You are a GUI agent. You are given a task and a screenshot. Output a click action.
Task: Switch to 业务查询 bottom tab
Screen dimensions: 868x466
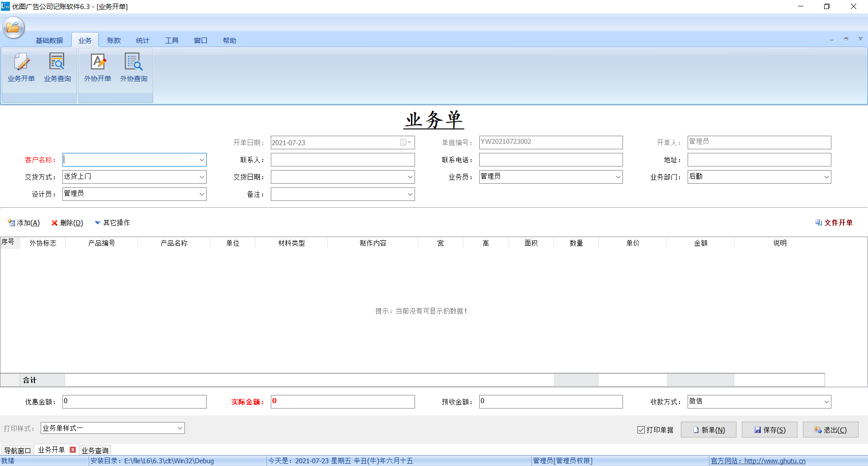pyautogui.click(x=95, y=451)
